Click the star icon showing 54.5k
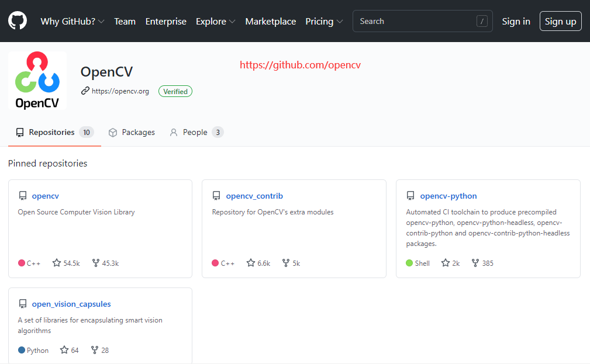This screenshot has height=364, width=590. [57, 263]
